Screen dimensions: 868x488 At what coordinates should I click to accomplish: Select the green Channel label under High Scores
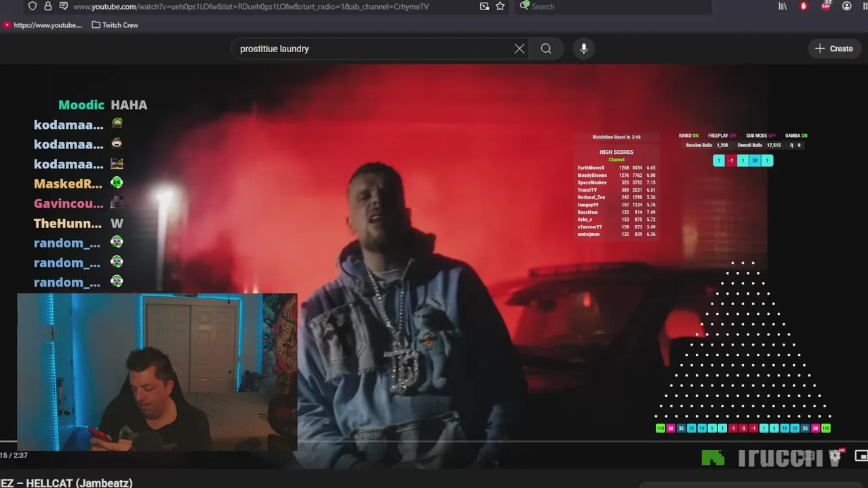[x=616, y=160]
